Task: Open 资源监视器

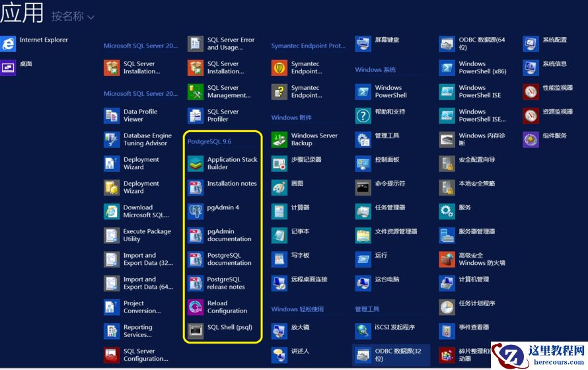Action: pos(548,116)
